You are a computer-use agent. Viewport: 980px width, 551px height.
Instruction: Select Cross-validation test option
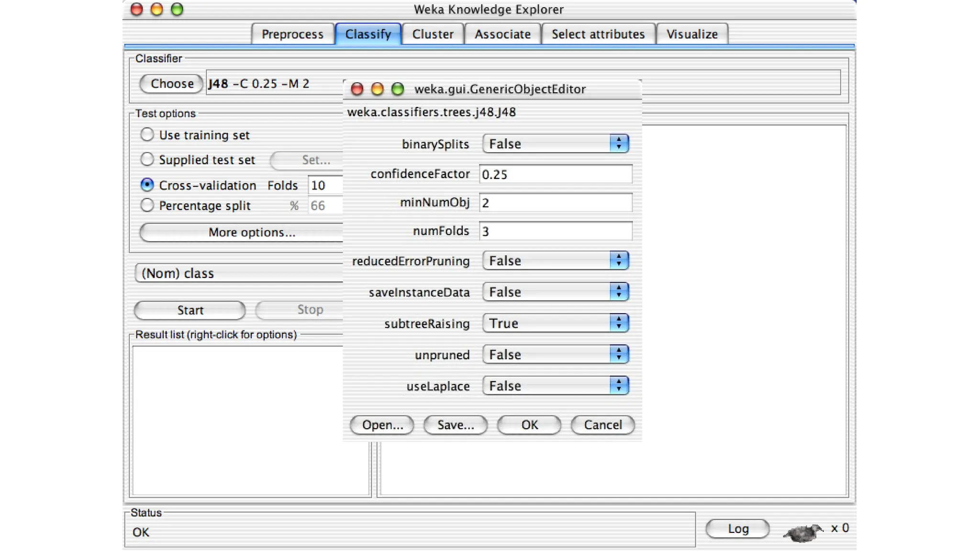click(147, 185)
